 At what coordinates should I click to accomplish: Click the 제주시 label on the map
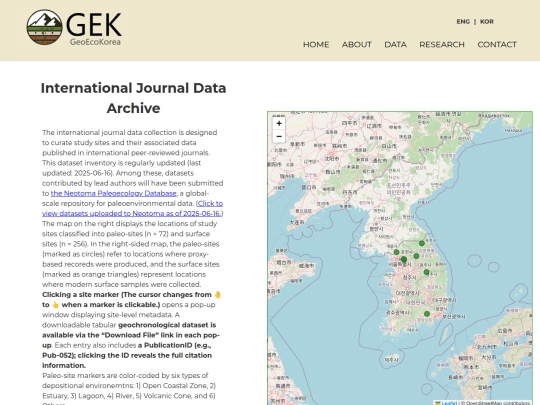pyautogui.click(x=391, y=360)
